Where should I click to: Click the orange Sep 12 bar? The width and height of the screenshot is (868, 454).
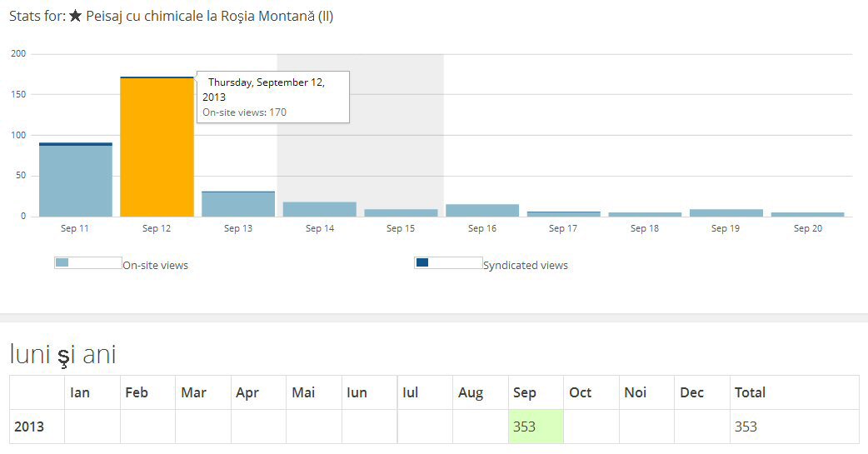tap(157, 150)
